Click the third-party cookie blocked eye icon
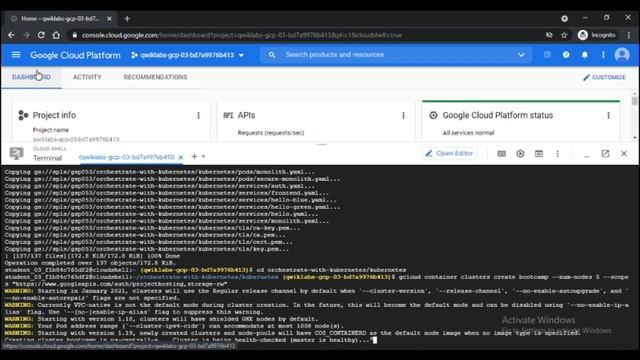The height and width of the screenshot is (360, 640). pyautogui.click(x=549, y=36)
